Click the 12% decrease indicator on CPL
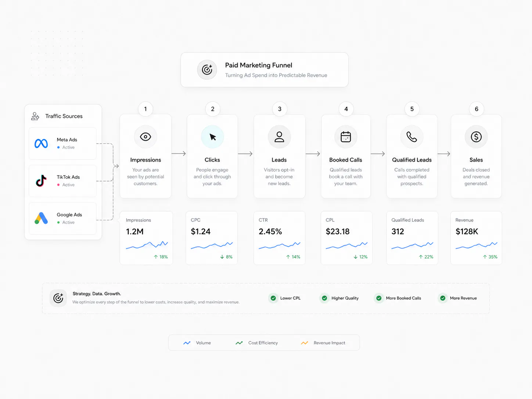 [x=361, y=257]
